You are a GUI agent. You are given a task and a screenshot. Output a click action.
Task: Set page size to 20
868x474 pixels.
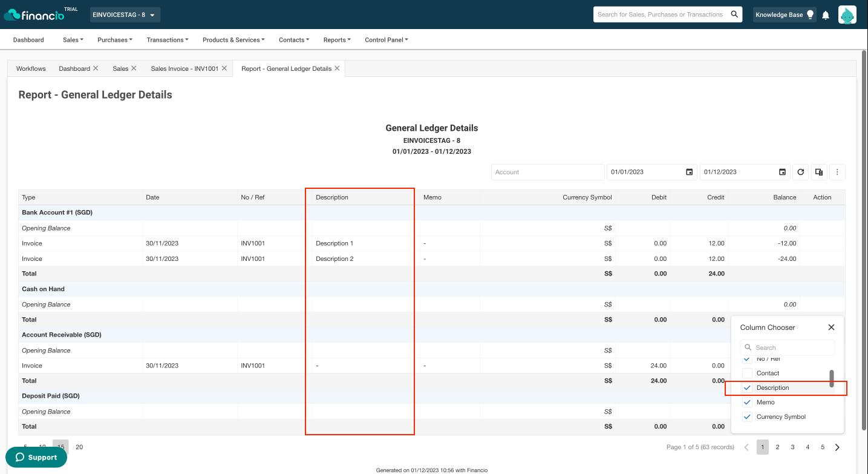pyautogui.click(x=79, y=447)
